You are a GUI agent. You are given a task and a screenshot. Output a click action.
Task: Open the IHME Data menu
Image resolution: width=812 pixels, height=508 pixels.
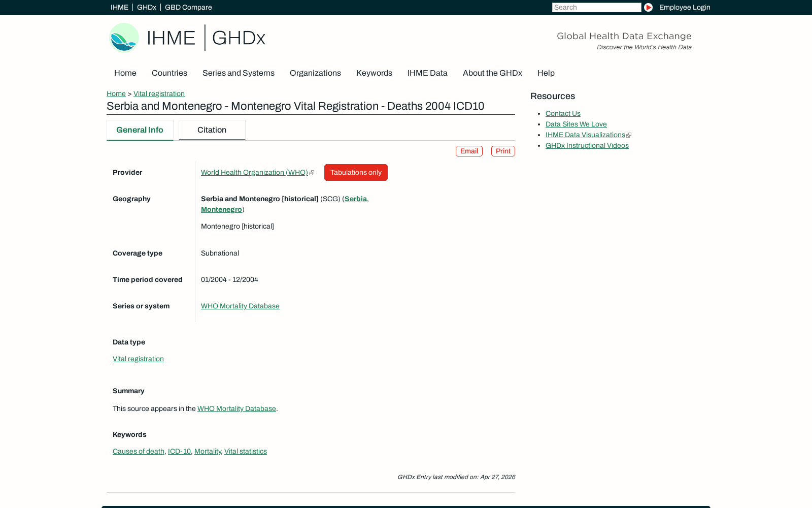pyautogui.click(x=427, y=73)
